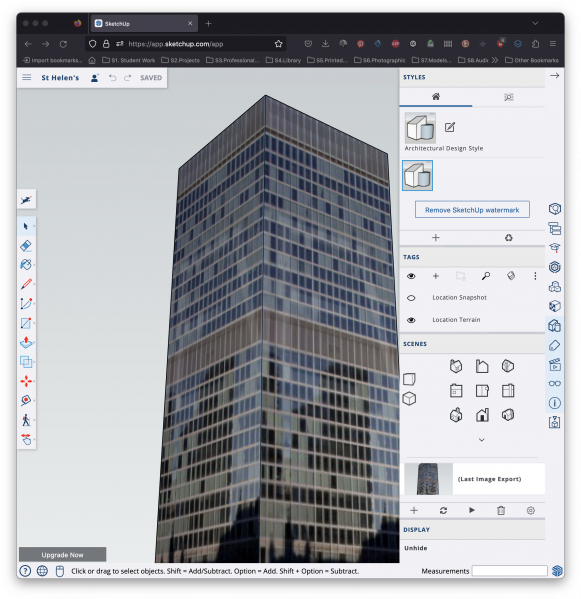Open the Entity Info panel icon
This screenshot has width=581, height=599.
point(554,403)
